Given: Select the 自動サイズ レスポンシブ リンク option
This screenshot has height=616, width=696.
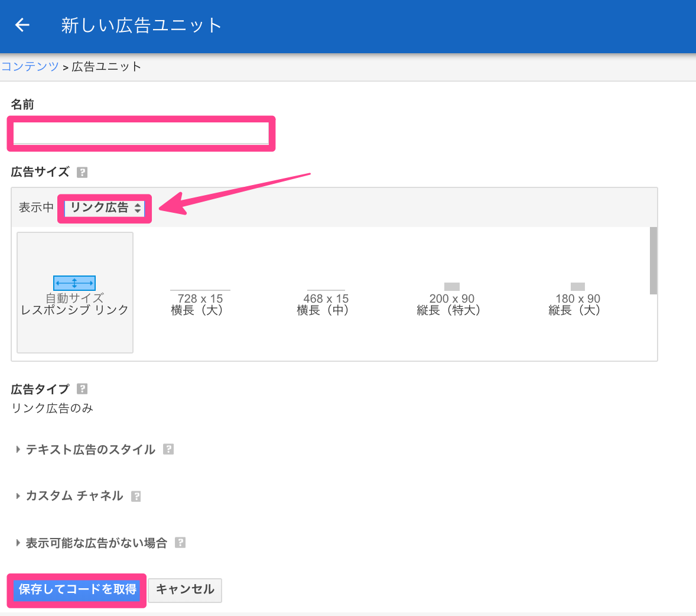Looking at the screenshot, I should 75,293.
